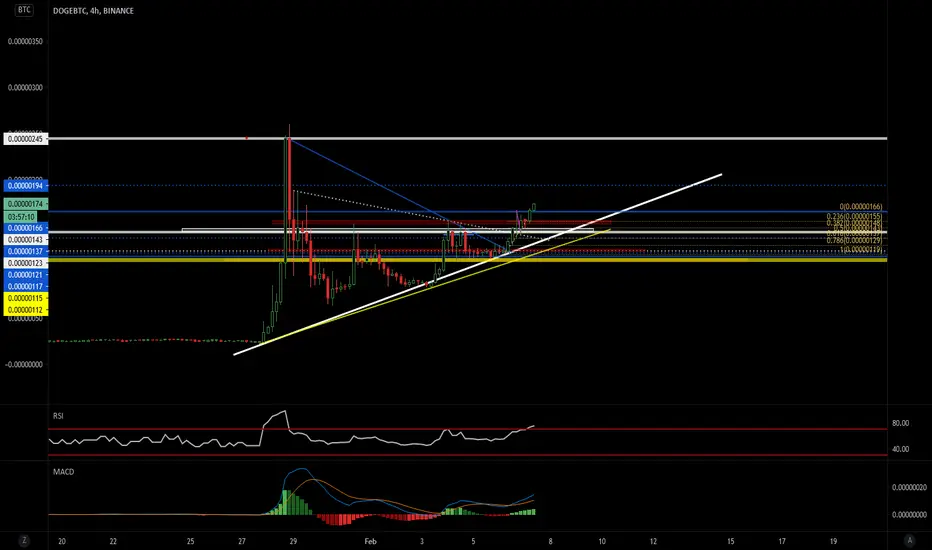This screenshot has height=550, width=932.
Task: Click the 0.00000300 price axis tick
Action: tap(25, 87)
